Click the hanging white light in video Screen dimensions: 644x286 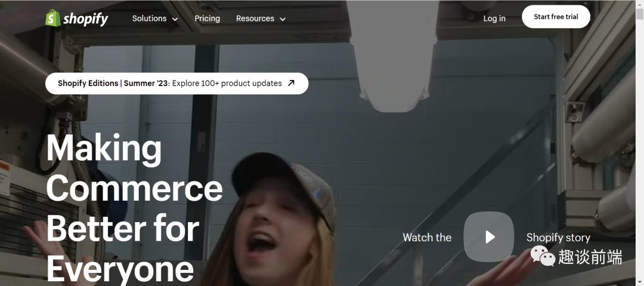pyautogui.click(x=395, y=60)
